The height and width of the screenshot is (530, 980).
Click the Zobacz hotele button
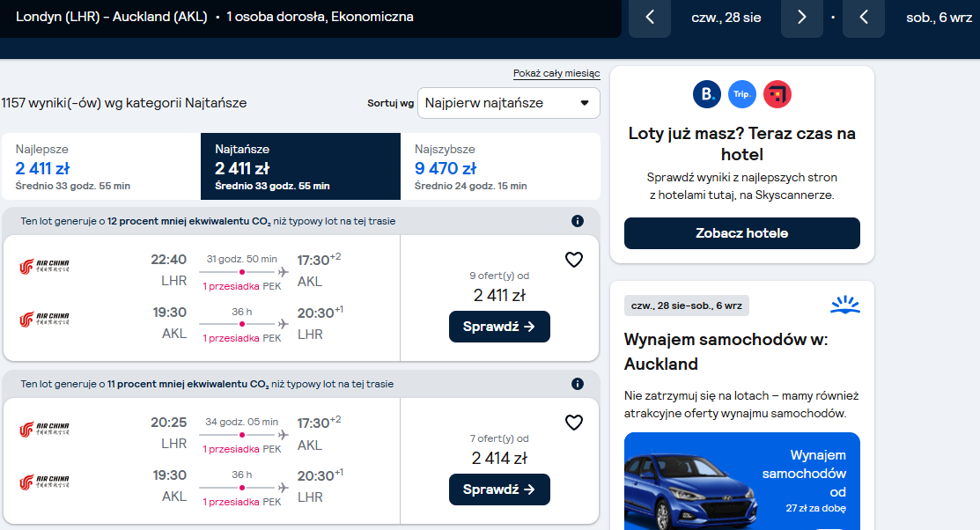coord(742,233)
